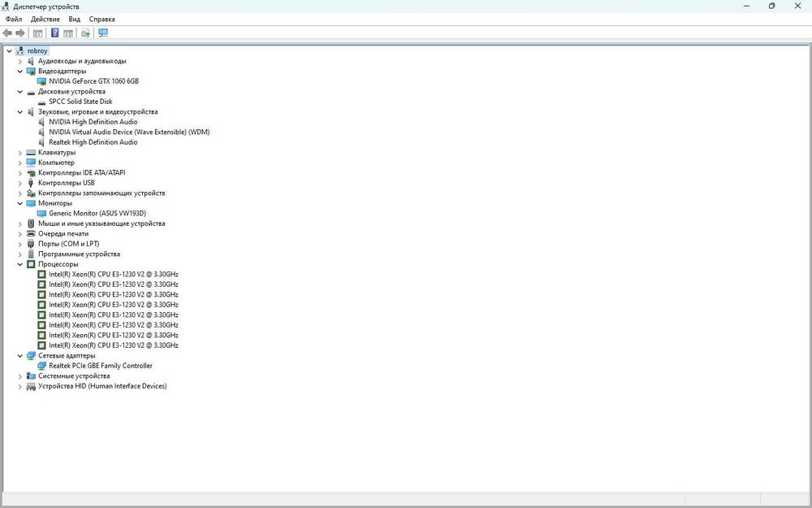Select Generic Monitor (ASUS VW193D)
The height and width of the screenshot is (508, 812).
[97, 214]
